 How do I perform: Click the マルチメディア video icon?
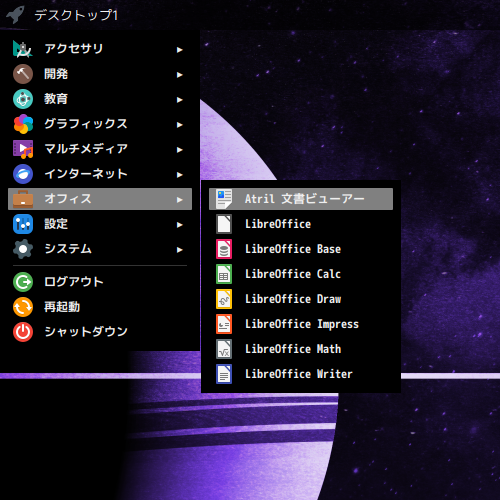coord(23,149)
